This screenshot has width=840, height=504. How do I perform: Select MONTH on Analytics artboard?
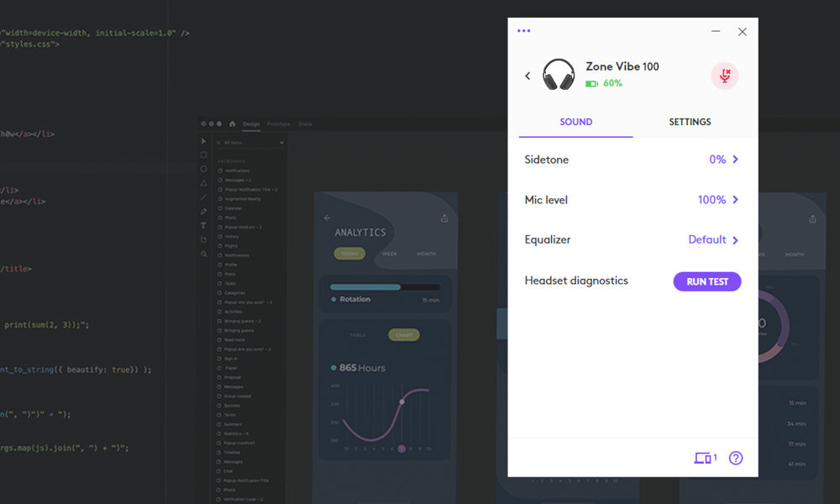427,254
